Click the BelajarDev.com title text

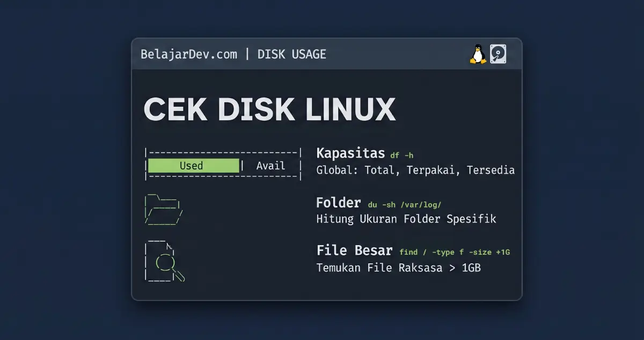(189, 54)
